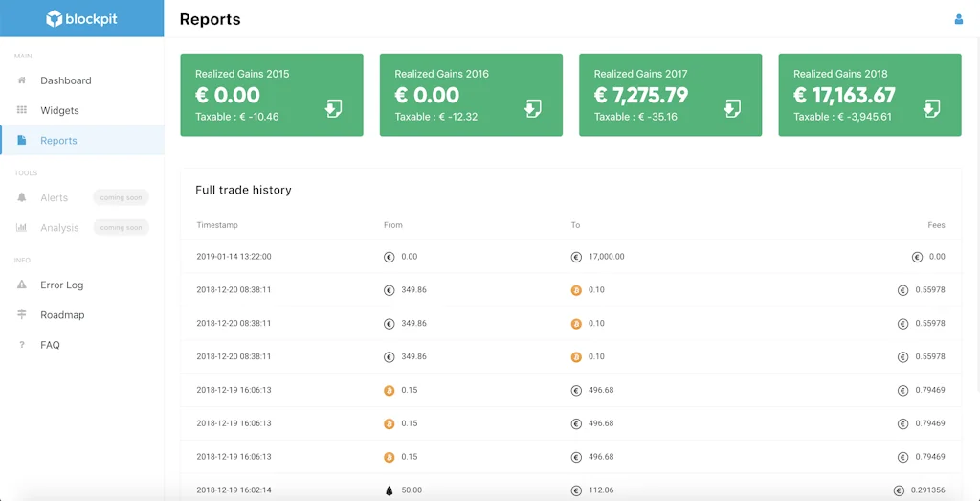
Task: Click the Roadmap signpost icon
Action: 22,314
